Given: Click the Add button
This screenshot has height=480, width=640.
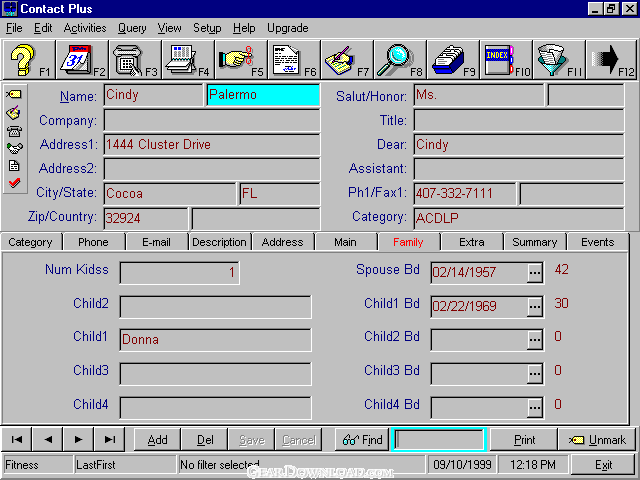Looking at the screenshot, I should 157,440.
